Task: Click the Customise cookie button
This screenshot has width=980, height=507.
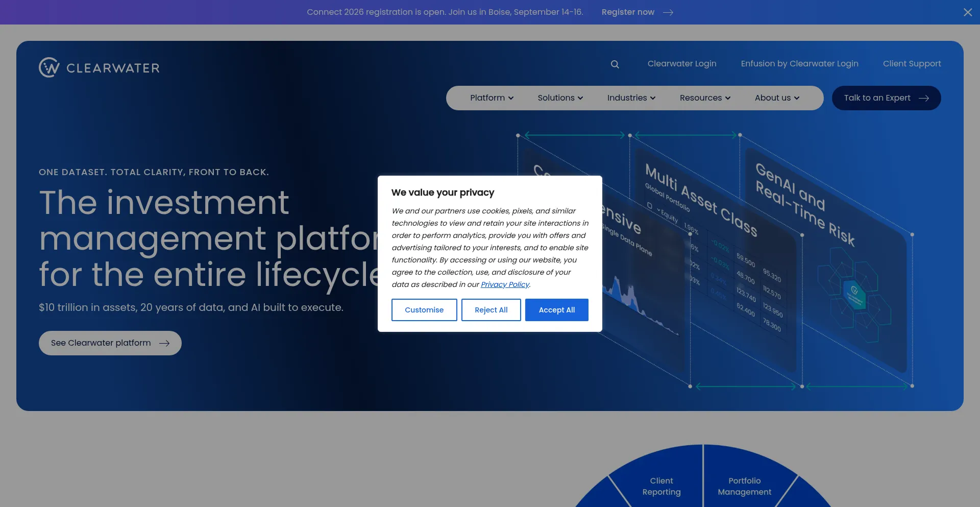Action: pyautogui.click(x=424, y=310)
